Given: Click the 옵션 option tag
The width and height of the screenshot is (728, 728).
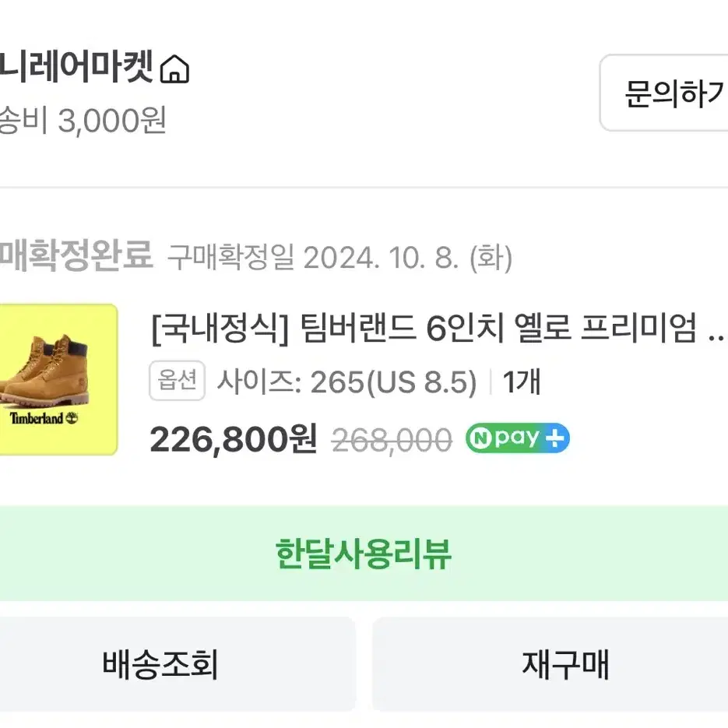Looking at the screenshot, I should click(178, 380).
